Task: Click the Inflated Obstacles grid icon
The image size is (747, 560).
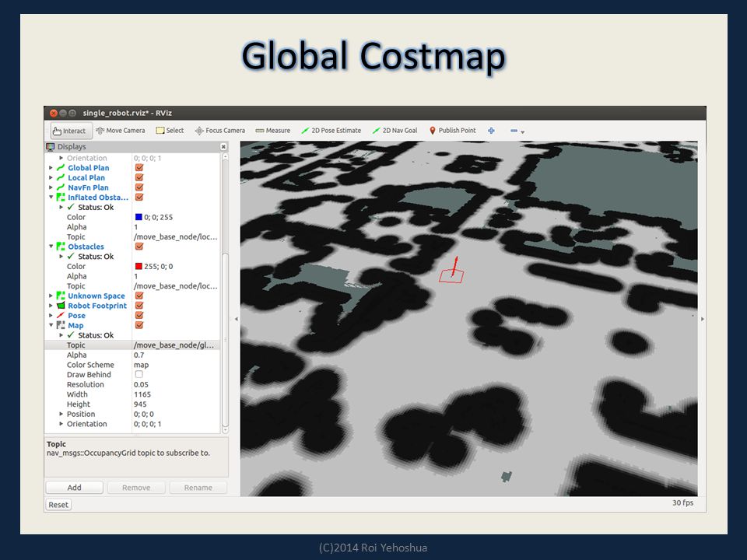Action: pyautogui.click(x=61, y=197)
